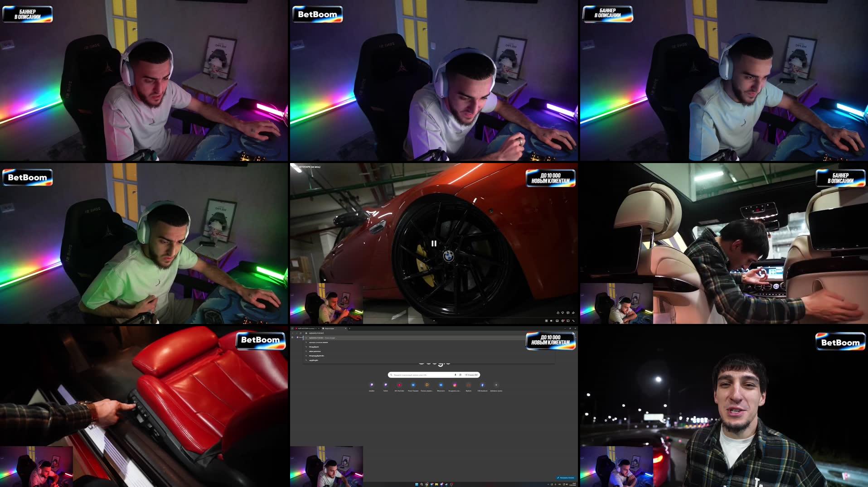Switch to the YouTube video tab
The width and height of the screenshot is (868, 487).
tap(308, 328)
